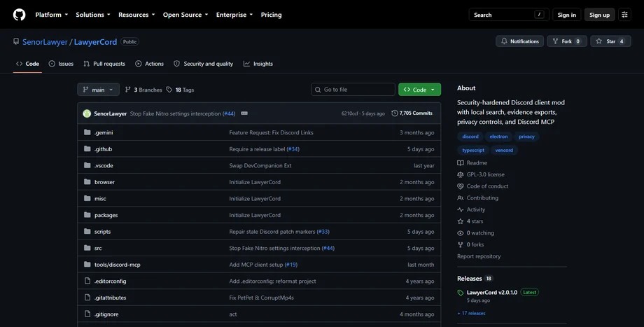Click the GitHub logo icon
Viewport: 644px width, 327px height.
[20, 15]
